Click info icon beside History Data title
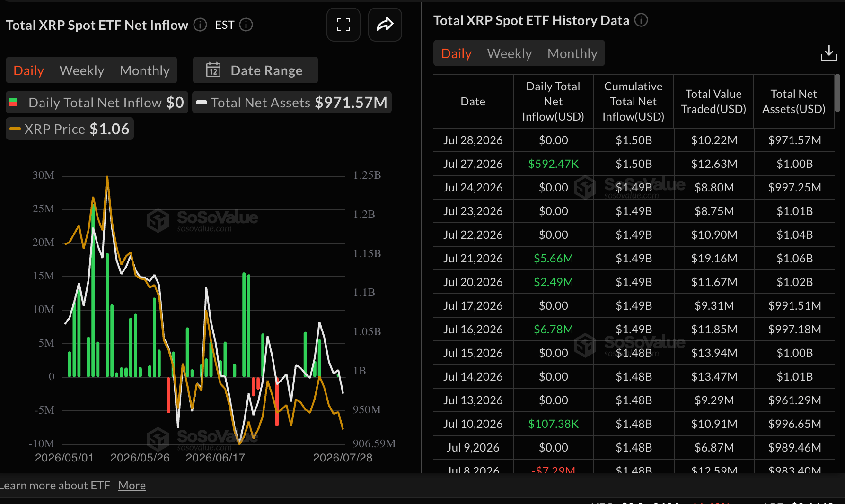Viewport: 845px width, 504px height. pos(641,20)
